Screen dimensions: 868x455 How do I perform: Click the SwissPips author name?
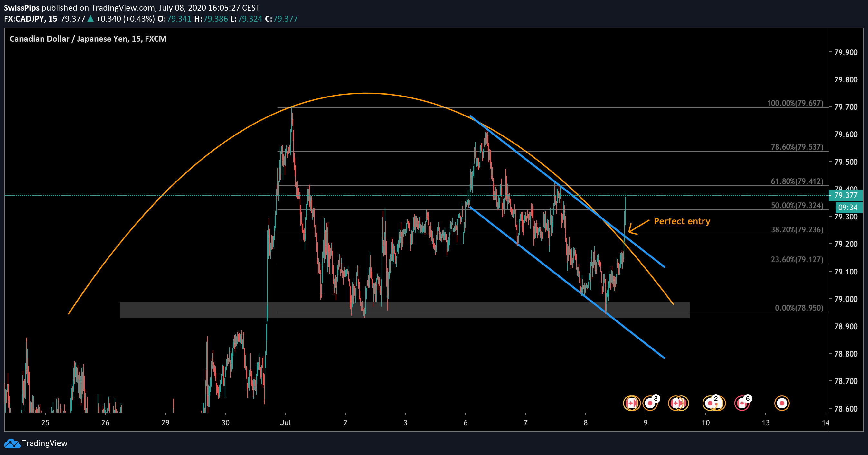[22, 8]
